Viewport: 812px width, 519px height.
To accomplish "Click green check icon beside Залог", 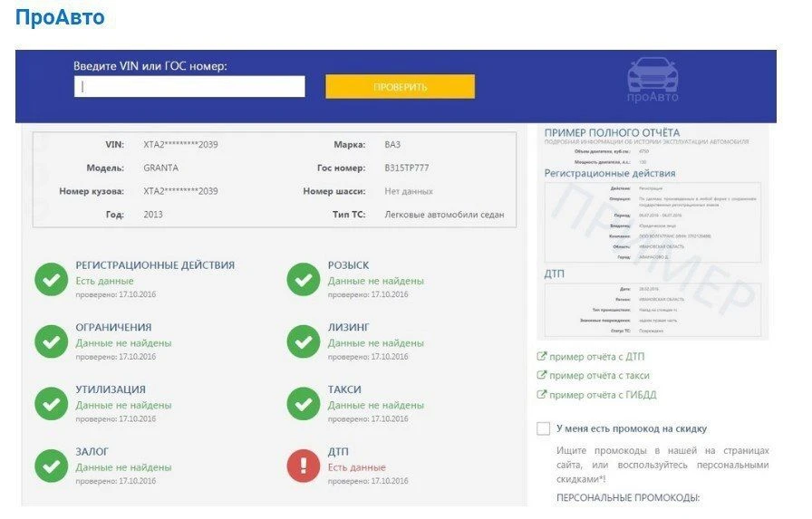I will (x=52, y=466).
